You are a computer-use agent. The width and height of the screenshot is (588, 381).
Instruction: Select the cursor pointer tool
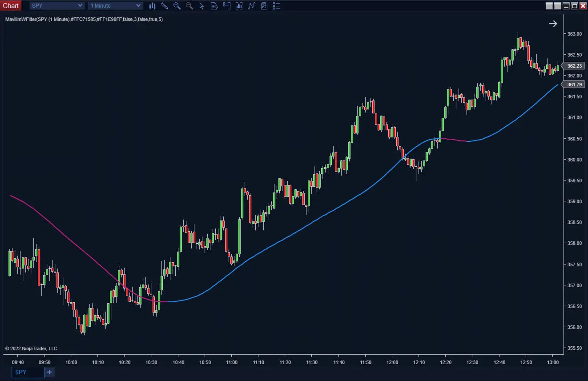click(202, 6)
